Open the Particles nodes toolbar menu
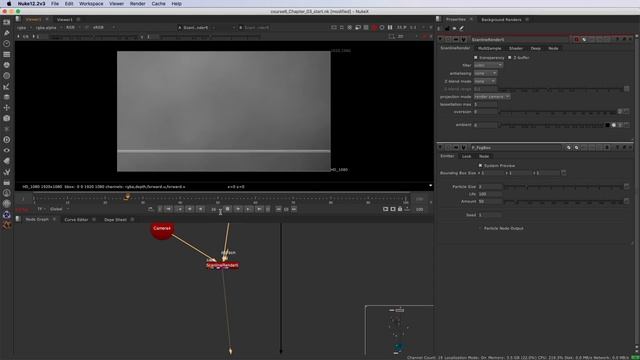Viewport: 640px width, 360px height. (x=7, y=129)
